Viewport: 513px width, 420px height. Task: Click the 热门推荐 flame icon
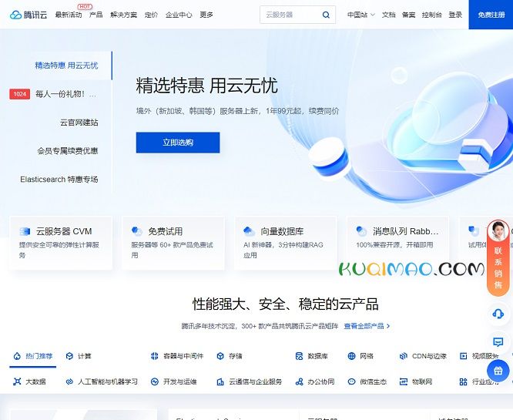click(x=17, y=356)
